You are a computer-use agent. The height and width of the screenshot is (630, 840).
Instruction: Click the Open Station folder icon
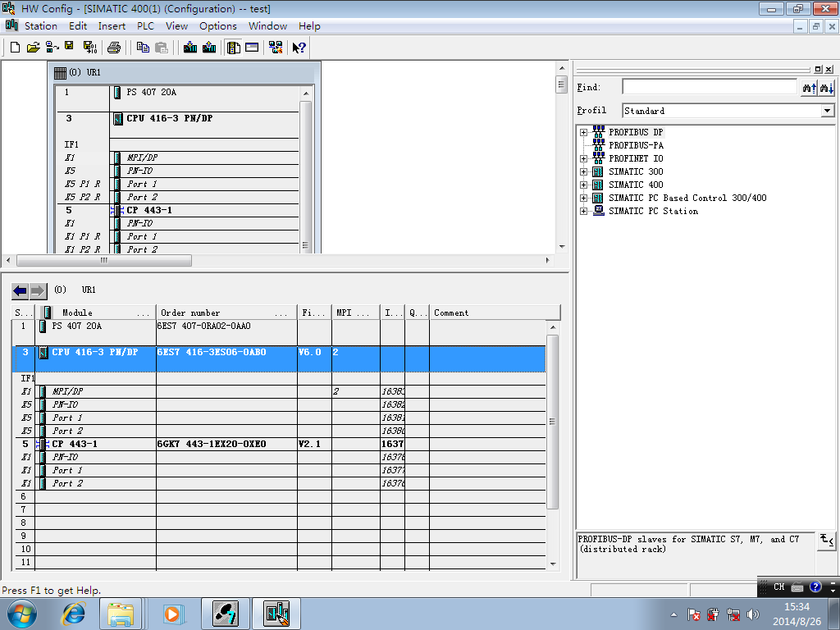(33, 48)
